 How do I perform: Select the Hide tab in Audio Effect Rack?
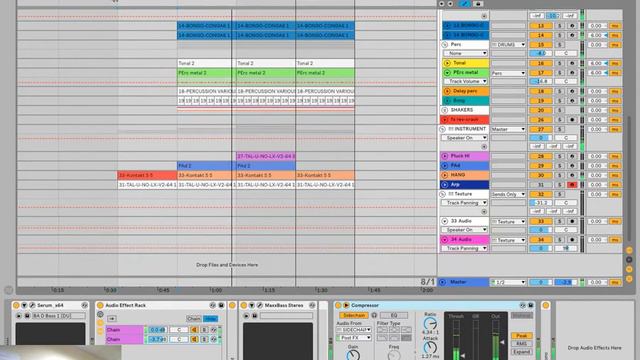coord(210,319)
